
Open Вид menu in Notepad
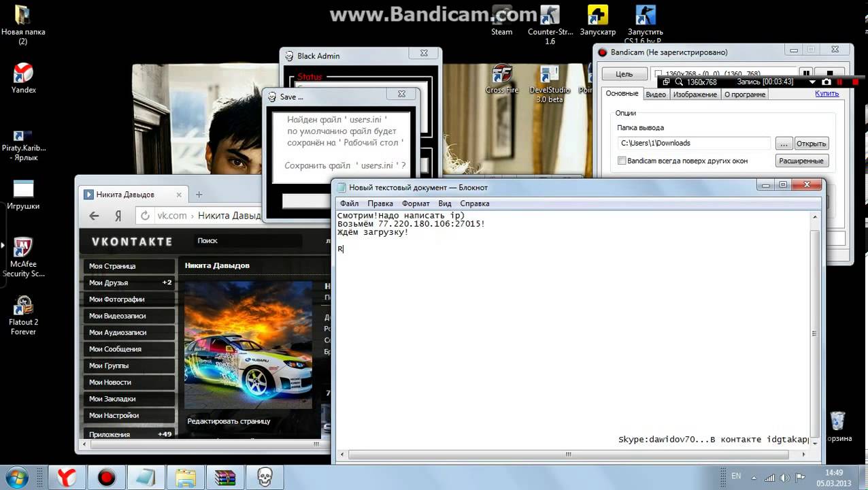445,203
